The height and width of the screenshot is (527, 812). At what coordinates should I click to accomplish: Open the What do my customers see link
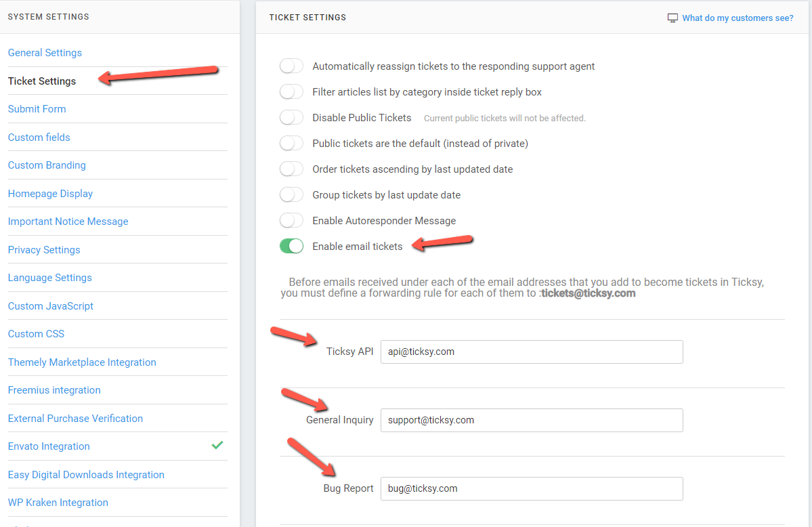(737, 18)
